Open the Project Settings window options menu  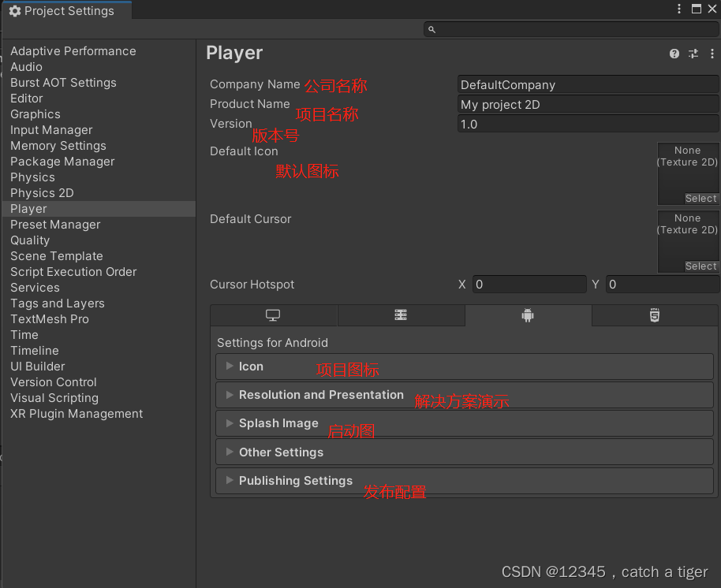pos(678,9)
